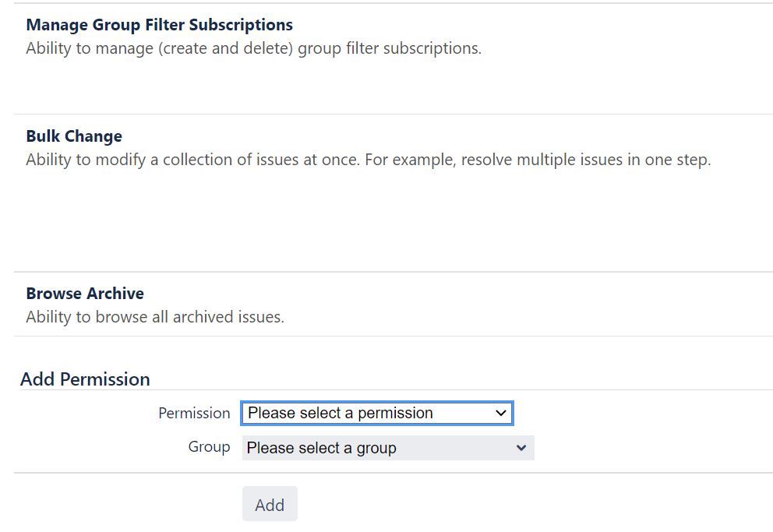Screen dimensions: 773x532
Task: Click the Add button
Action: (x=270, y=504)
